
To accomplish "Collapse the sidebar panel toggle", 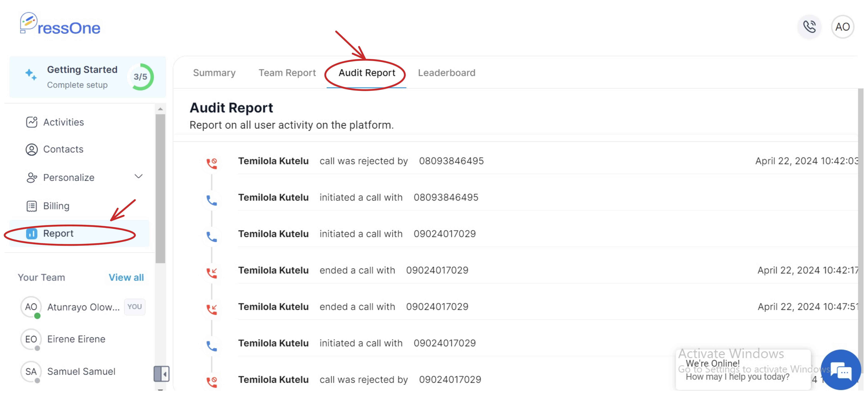I will [x=161, y=374].
